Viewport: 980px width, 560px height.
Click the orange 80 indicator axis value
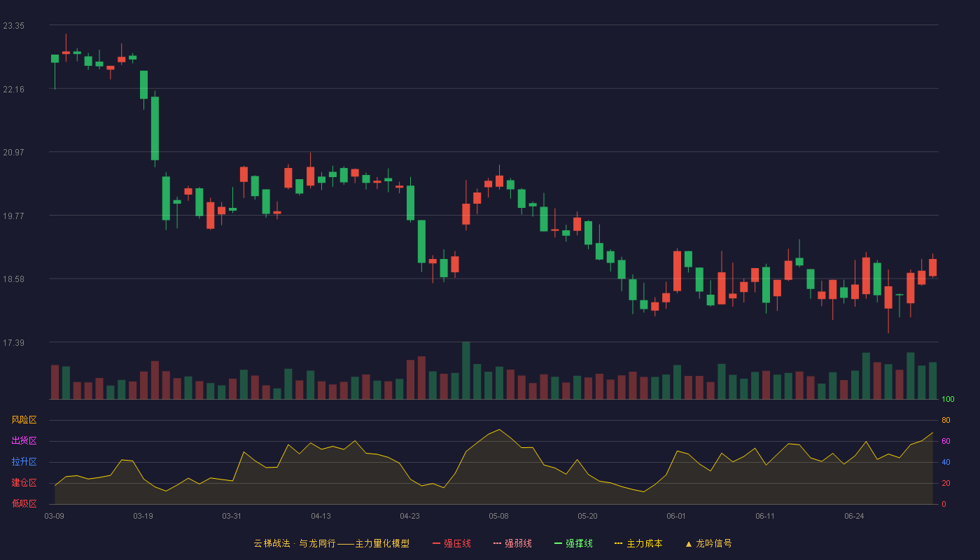coord(946,420)
